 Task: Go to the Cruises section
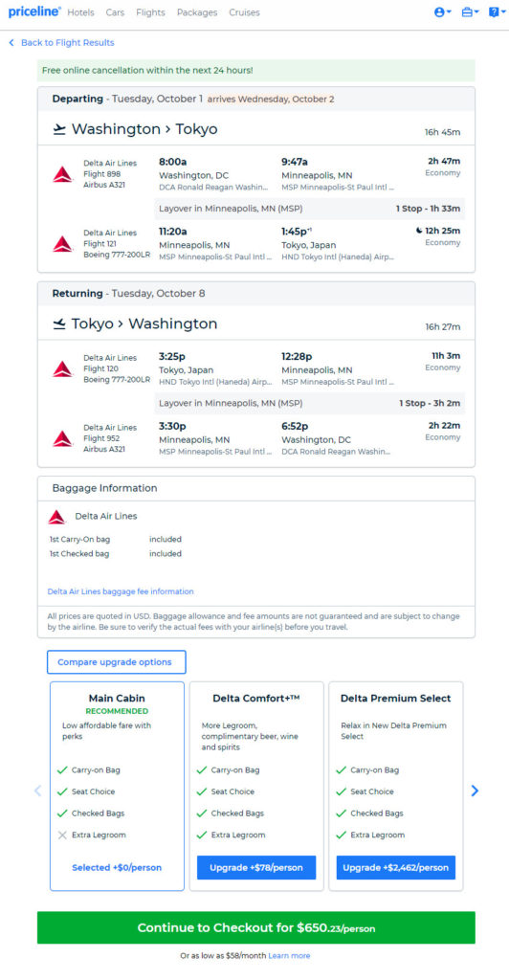click(244, 12)
